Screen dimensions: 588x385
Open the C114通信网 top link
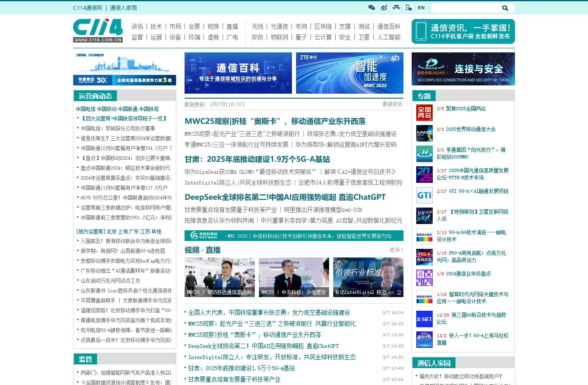click(x=88, y=8)
